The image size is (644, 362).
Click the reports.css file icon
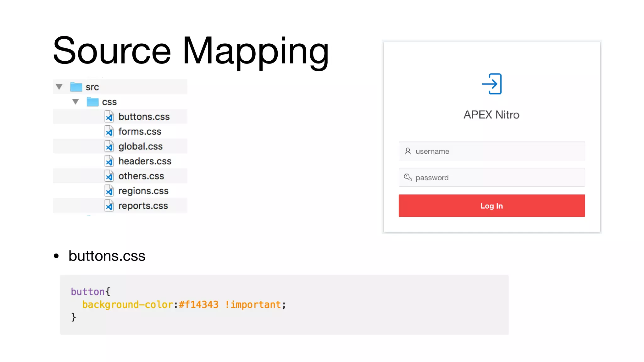109,206
